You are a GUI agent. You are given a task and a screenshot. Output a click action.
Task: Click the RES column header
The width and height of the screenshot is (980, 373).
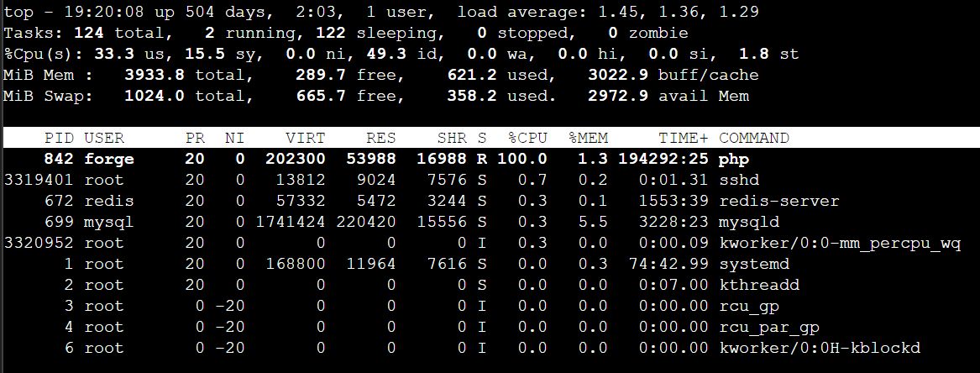381,138
